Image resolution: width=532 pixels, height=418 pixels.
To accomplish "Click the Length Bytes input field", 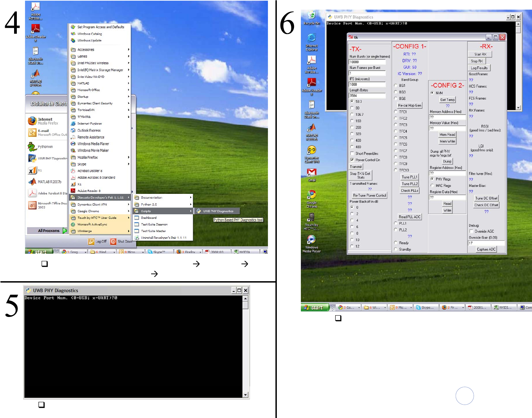I will (367, 96).
